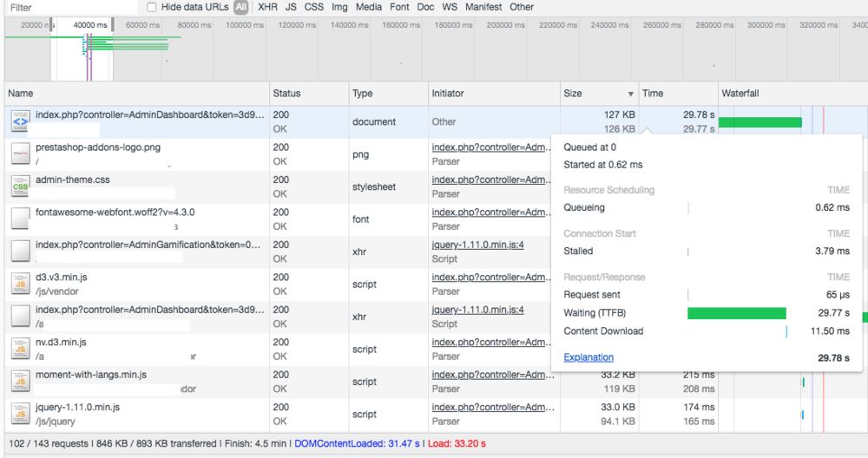Image resolution: width=868 pixels, height=458 pixels.
Task: Click the 127 KB size cell
Action: pyautogui.click(x=620, y=115)
